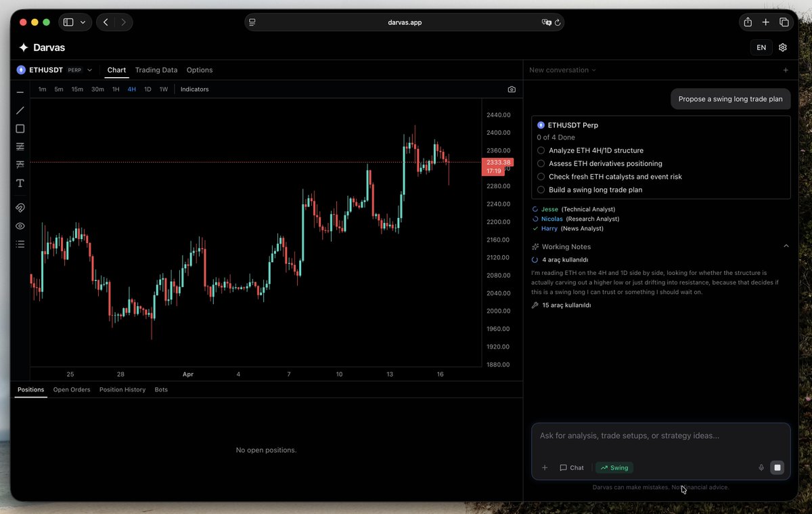Set chart timeframe to 1H
Screen dimensions: 812x514
coord(116,89)
